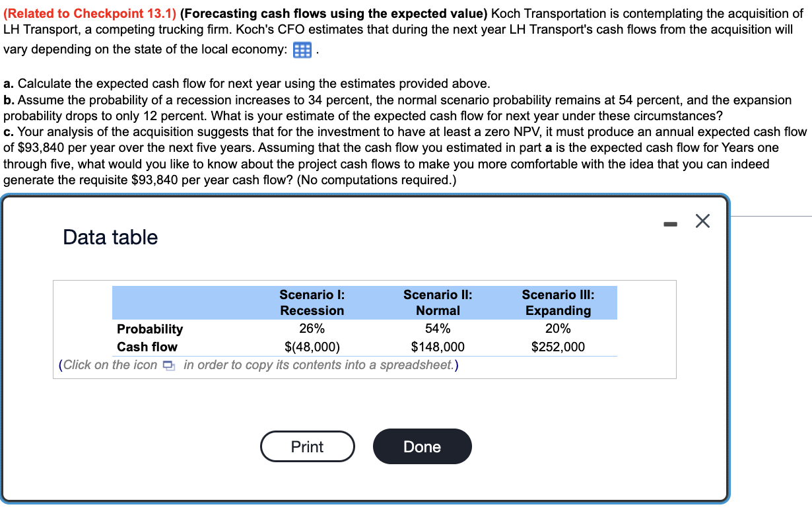Select the 'Scenario I: Recession' column header
This screenshot has height=519, width=812.
point(312,302)
